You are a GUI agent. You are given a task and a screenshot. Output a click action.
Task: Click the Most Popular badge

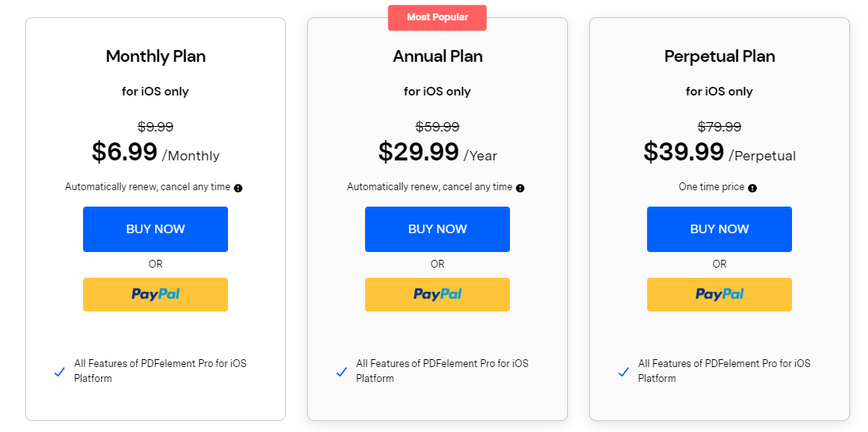(x=437, y=17)
